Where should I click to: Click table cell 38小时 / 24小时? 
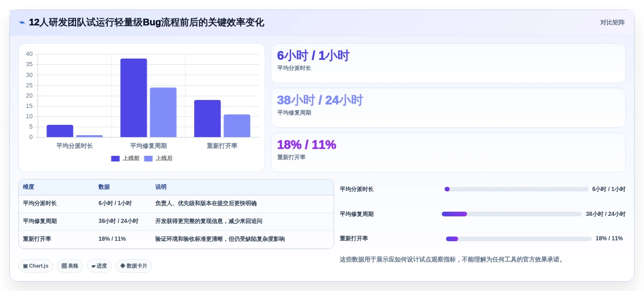(x=118, y=221)
